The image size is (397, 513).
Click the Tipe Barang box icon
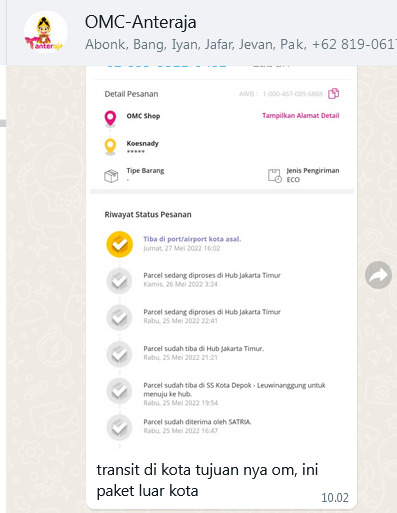coord(111,176)
